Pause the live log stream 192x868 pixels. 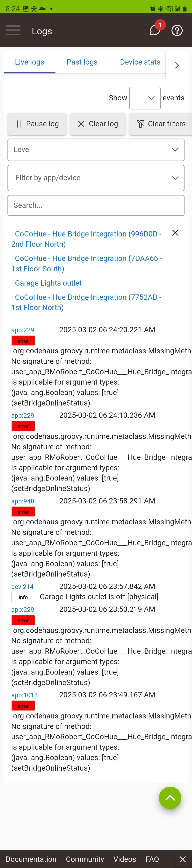[37, 124]
